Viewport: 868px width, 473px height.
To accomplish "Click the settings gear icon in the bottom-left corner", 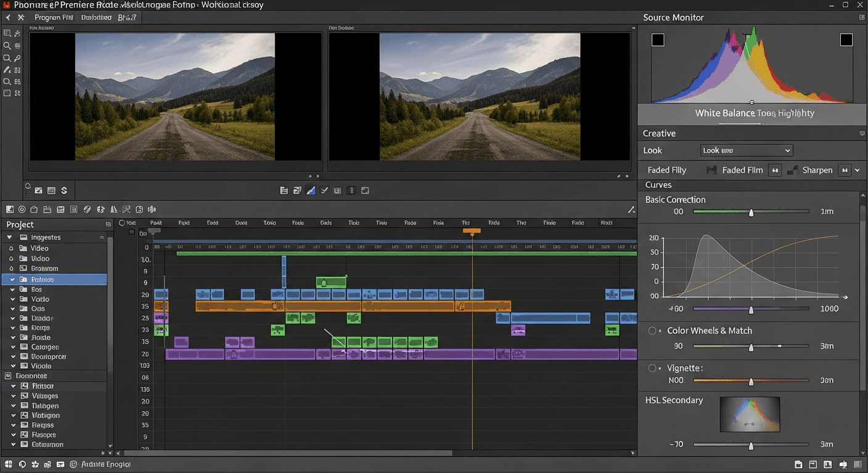I will tap(35, 464).
